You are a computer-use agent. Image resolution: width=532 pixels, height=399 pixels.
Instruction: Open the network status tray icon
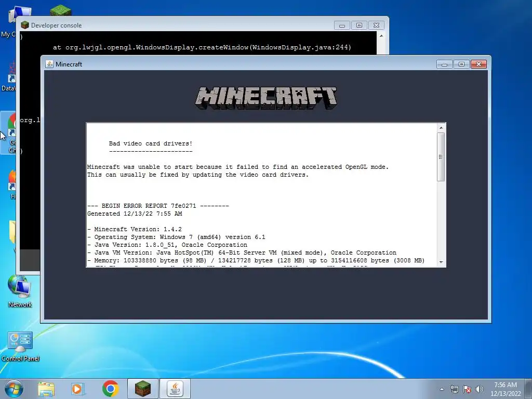coord(454,389)
